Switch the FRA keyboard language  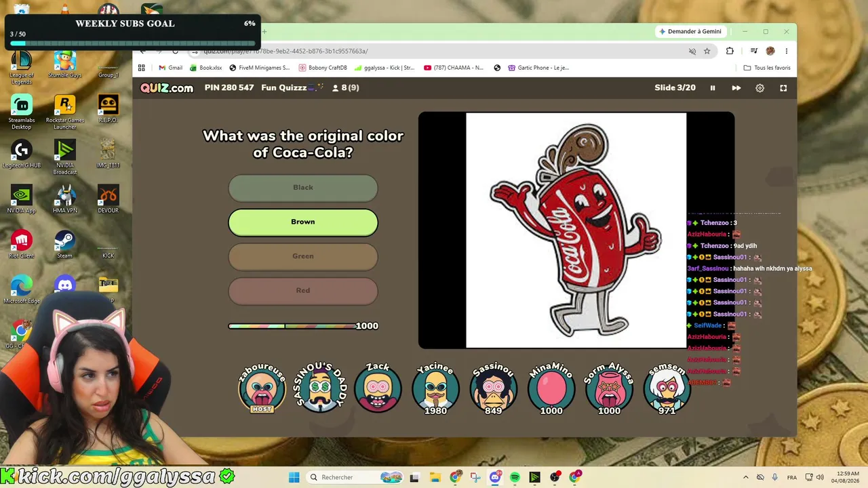coord(791,477)
